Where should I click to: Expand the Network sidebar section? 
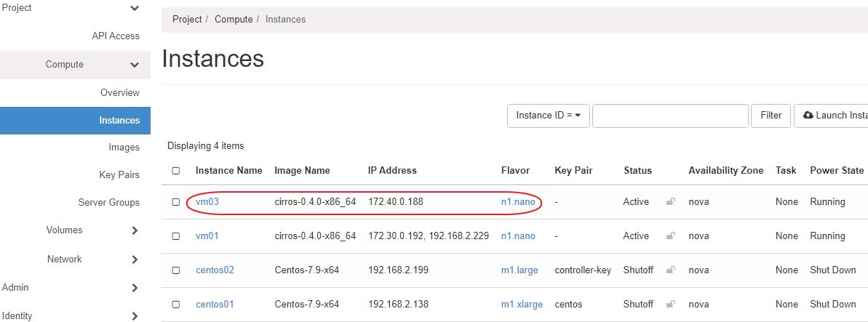tap(135, 259)
